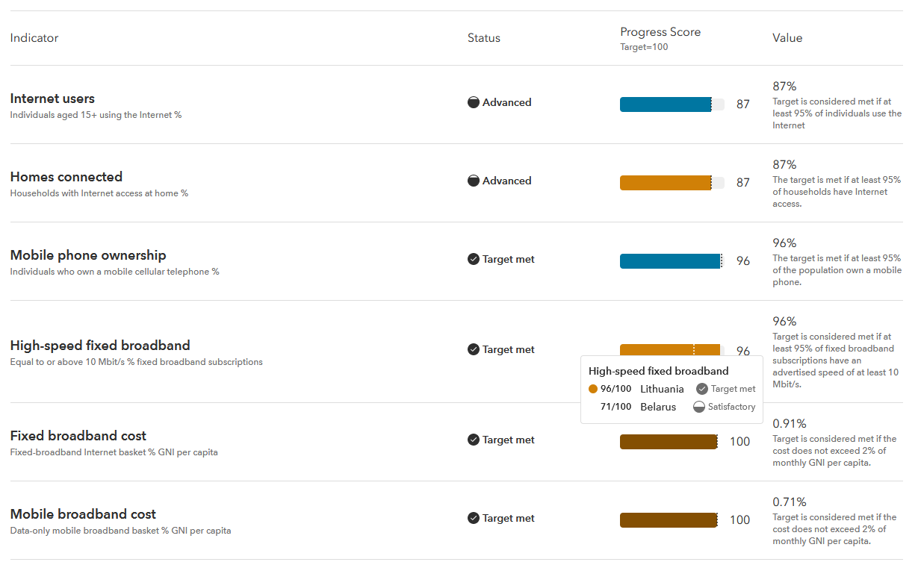Select the Internet users indicator title

[52, 99]
